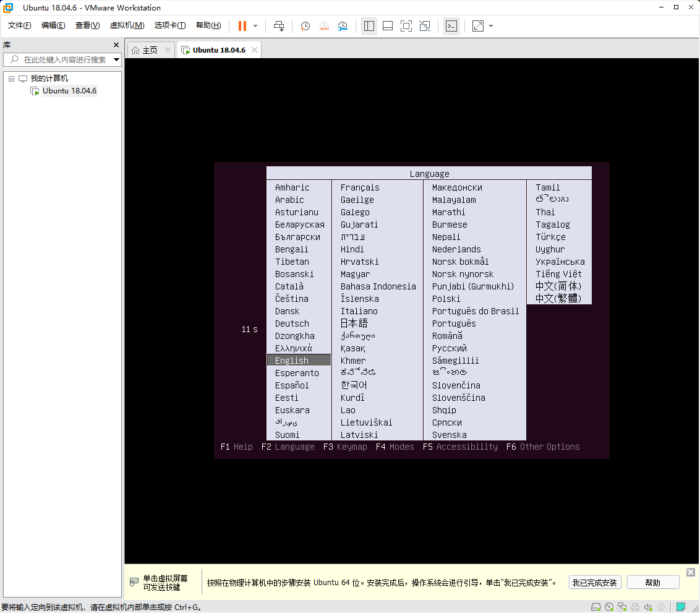Screen dimensions: 700x613
Task: Close the Ubuntu 18.04.6 tab
Action: (x=255, y=50)
